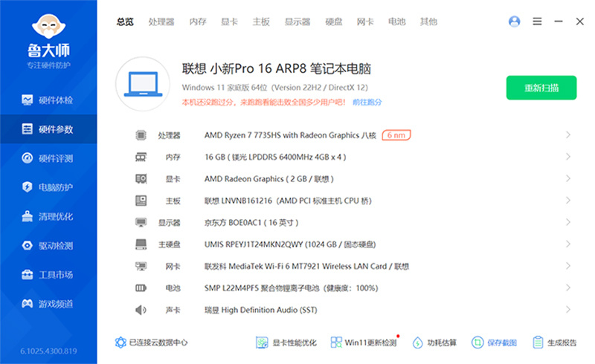Open 显卡性能优化 tool
The width and height of the screenshot is (595, 364).
click(x=286, y=342)
